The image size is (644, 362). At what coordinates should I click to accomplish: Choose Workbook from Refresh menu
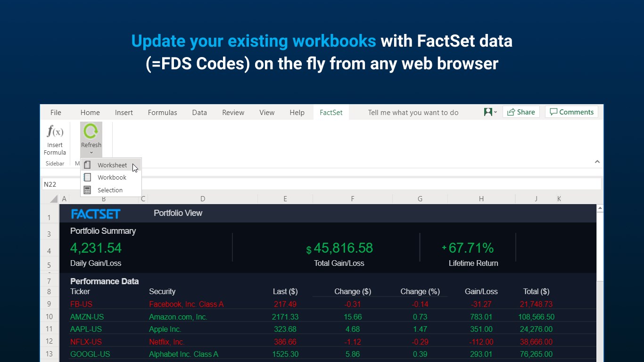[x=111, y=177]
